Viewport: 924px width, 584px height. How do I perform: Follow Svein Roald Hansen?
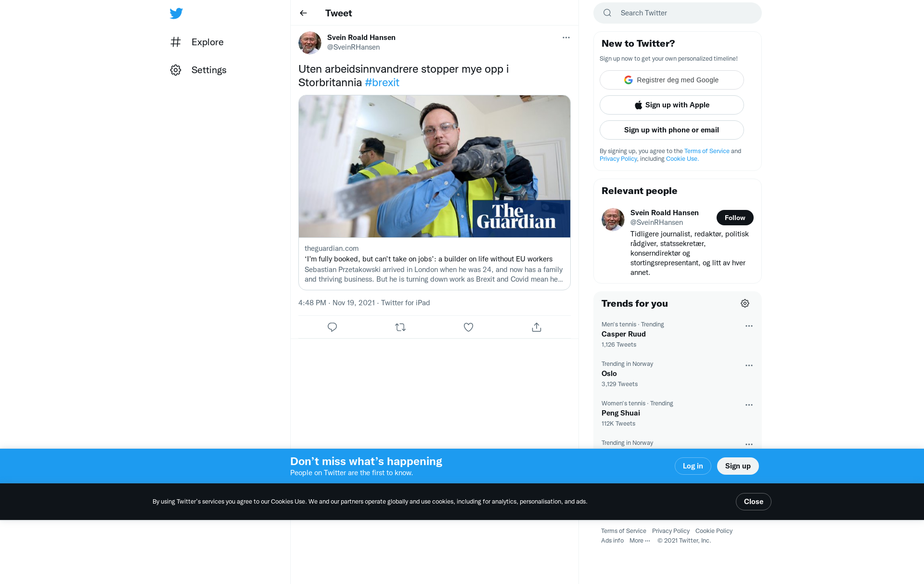pyautogui.click(x=735, y=218)
